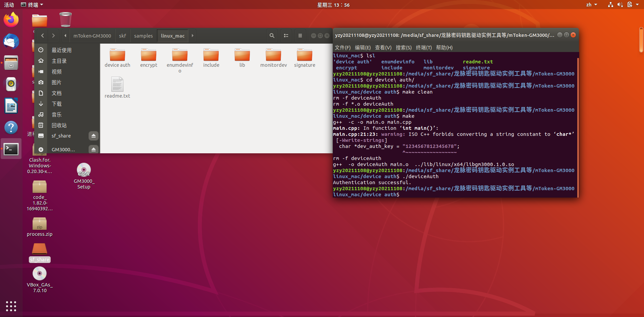Show earlier path segments with left arrow
Viewport: 644px width, 317px height.
point(65,36)
